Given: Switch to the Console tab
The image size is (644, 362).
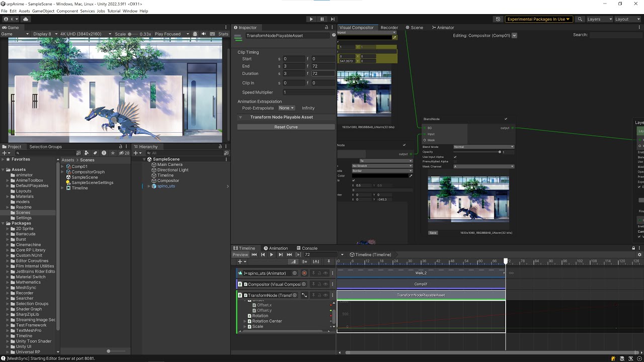Looking at the screenshot, I should (x=306, y=248).
